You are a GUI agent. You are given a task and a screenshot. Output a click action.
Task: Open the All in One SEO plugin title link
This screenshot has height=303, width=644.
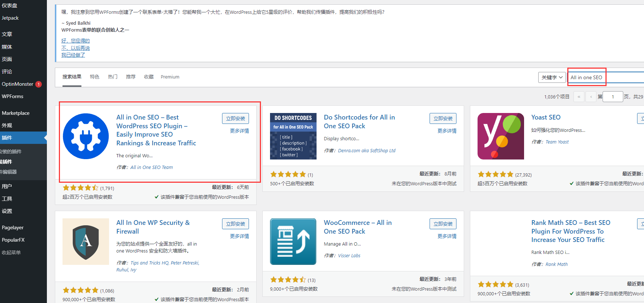coord(156,130)
